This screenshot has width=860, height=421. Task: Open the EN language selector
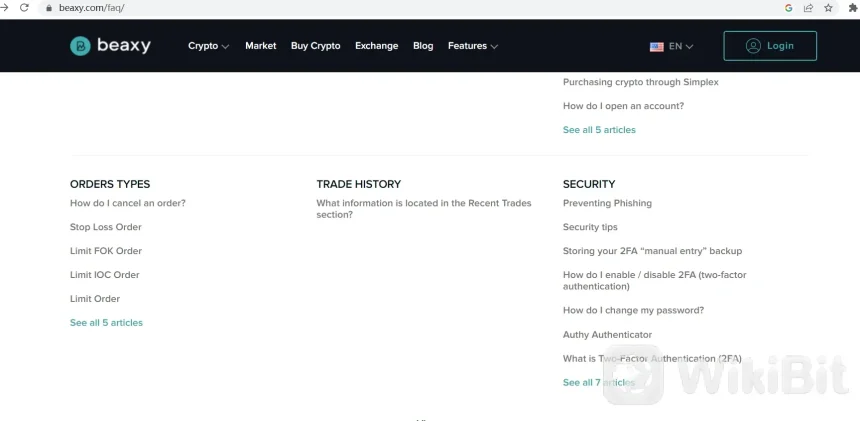pyautogui.click(x=680, y=46)
